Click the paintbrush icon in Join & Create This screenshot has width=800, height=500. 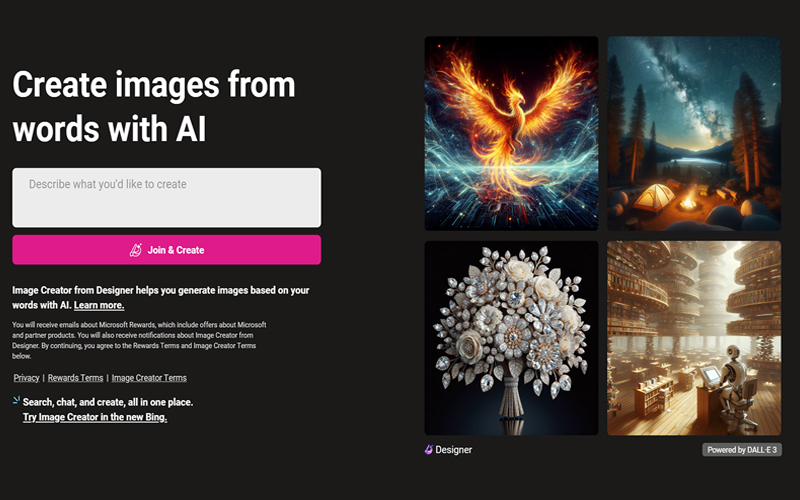coord(136,250)
